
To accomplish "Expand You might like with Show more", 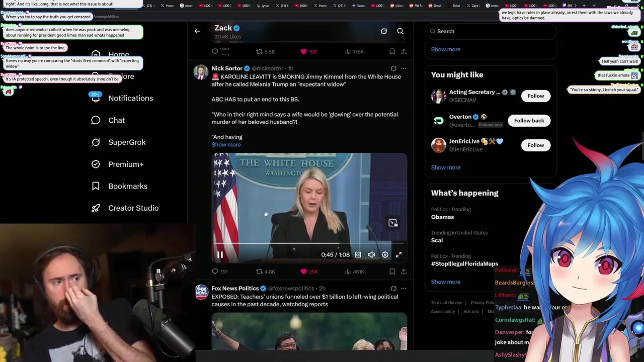I will click(x=445, y=167).
